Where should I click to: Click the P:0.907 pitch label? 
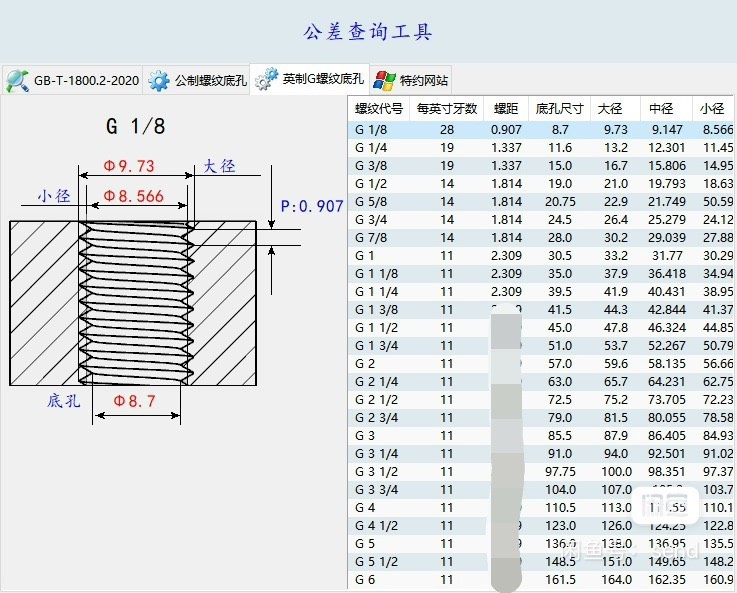point(312,206)
